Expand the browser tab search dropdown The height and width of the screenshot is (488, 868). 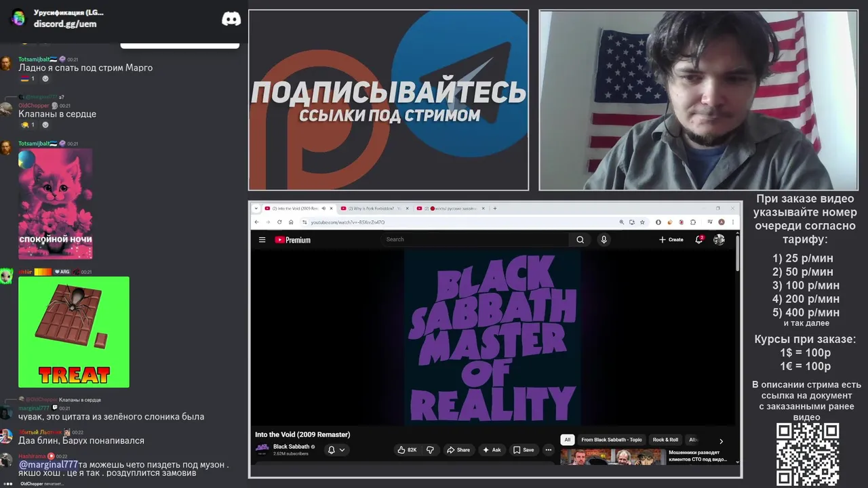coord(256,208)
